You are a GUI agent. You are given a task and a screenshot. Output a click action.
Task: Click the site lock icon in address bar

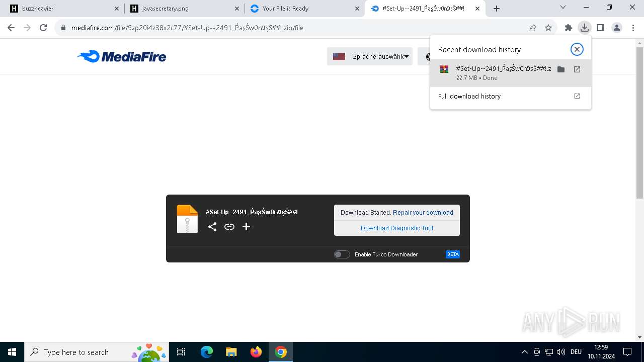point(63,28)
